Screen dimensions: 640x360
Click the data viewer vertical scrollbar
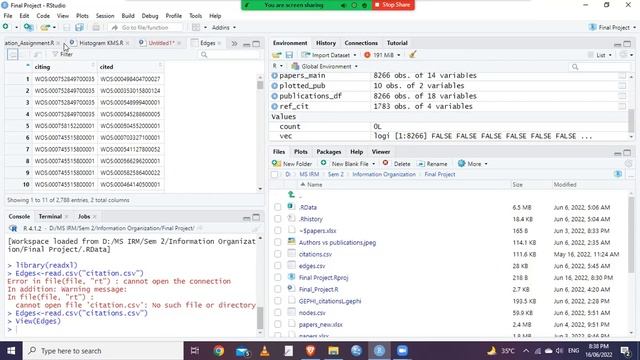(260, 133)
